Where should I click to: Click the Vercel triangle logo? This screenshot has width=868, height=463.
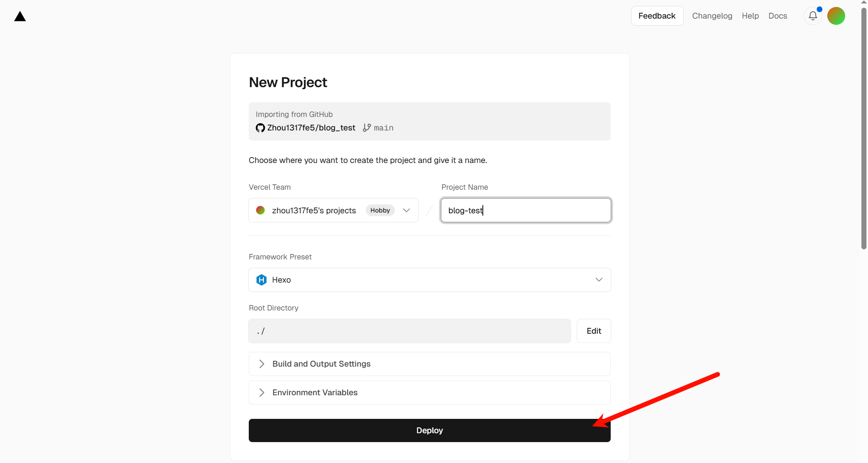20,16
